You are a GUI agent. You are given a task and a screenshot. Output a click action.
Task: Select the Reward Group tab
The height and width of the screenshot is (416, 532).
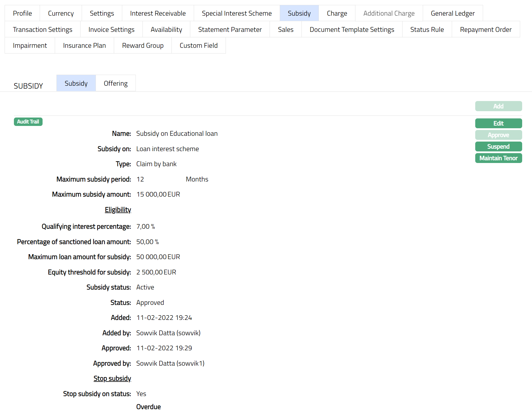[x=143, y=45]
